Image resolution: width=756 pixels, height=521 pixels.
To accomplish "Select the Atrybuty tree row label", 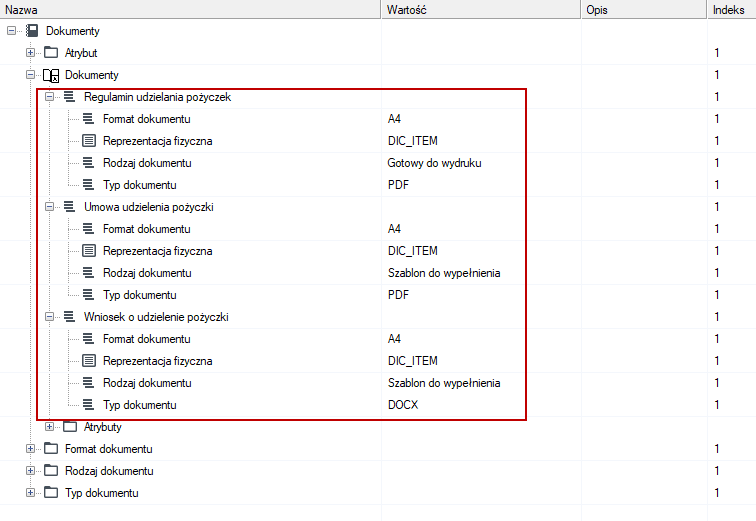I will tap(102, 427).
